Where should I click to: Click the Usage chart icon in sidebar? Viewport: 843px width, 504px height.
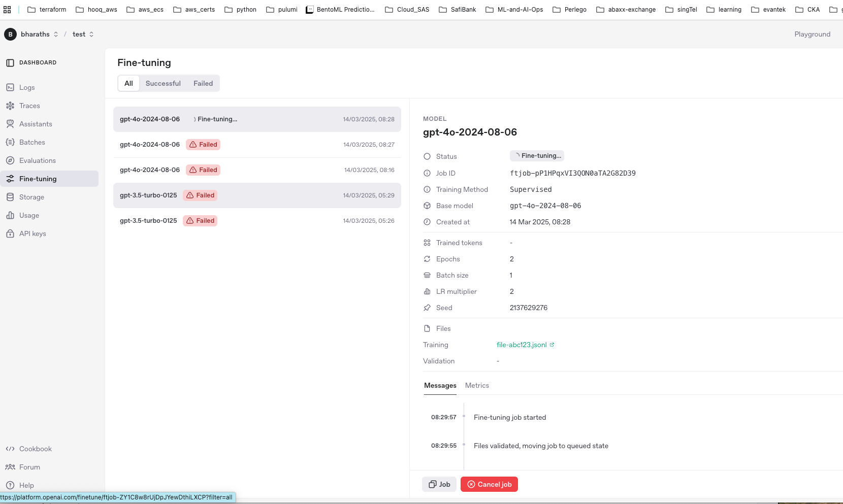[10, 215]
